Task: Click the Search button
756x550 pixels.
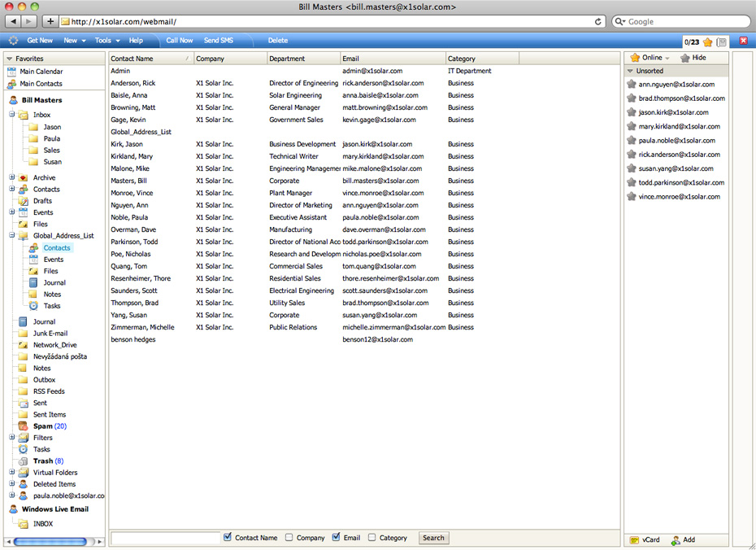Action: [x=433, y=538]
